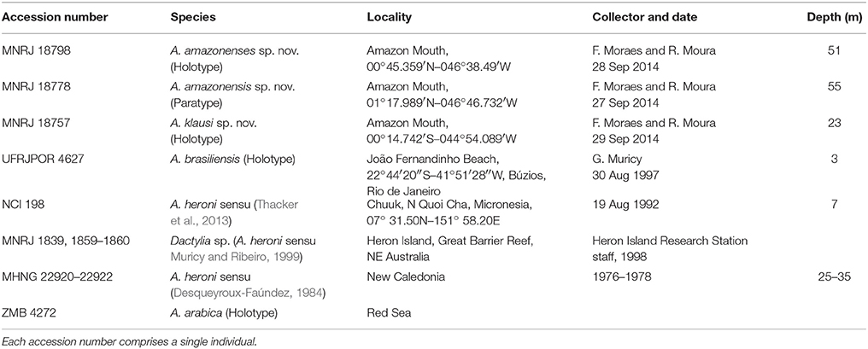Screen dimensions: 868x349
Task: Select the Locality column header
Action: (390, 17)
